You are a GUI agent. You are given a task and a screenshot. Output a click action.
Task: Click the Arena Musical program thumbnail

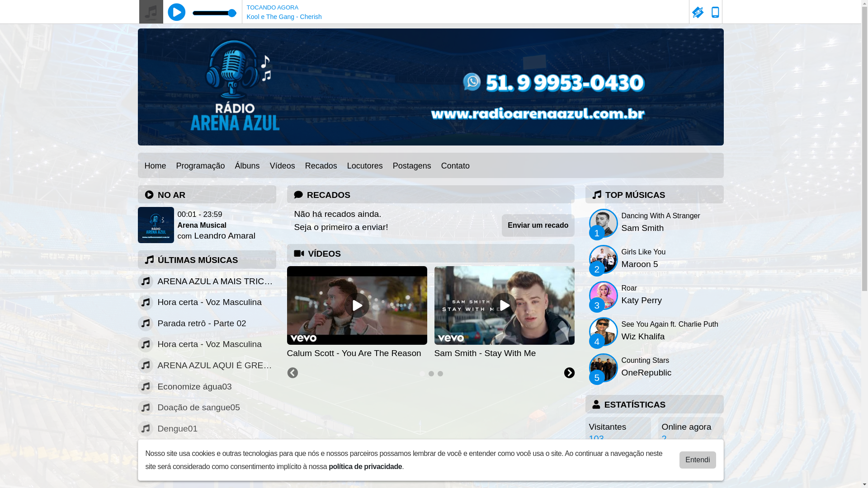(x=156, y=225)
